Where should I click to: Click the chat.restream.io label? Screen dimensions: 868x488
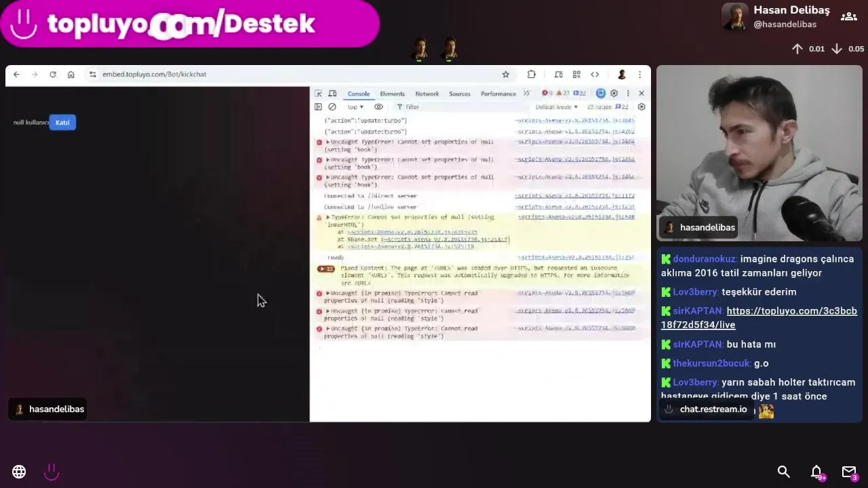705,409
